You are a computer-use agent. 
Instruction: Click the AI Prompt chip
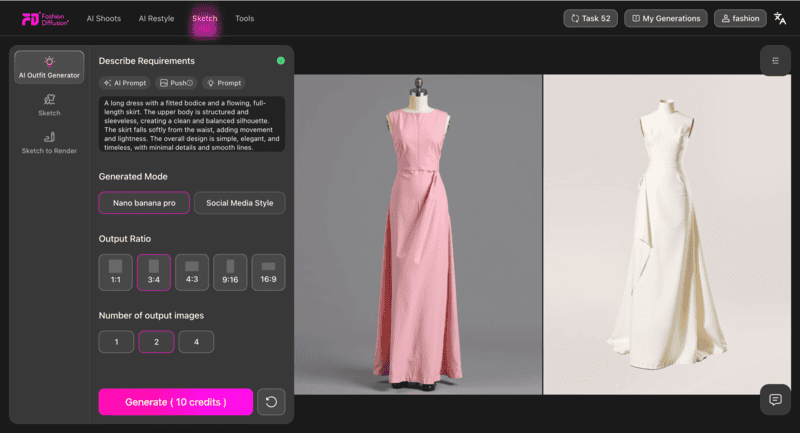pos(125,83)
